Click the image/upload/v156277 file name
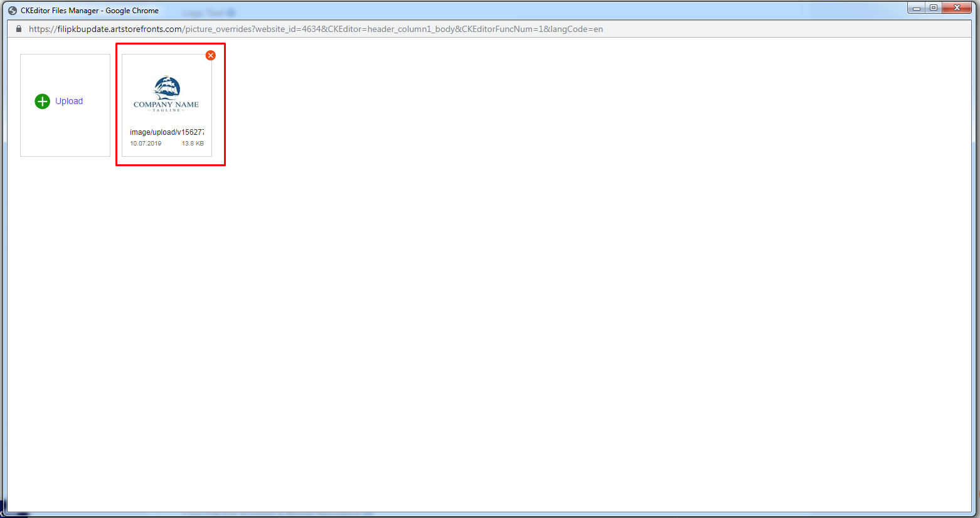 [167, 132]
